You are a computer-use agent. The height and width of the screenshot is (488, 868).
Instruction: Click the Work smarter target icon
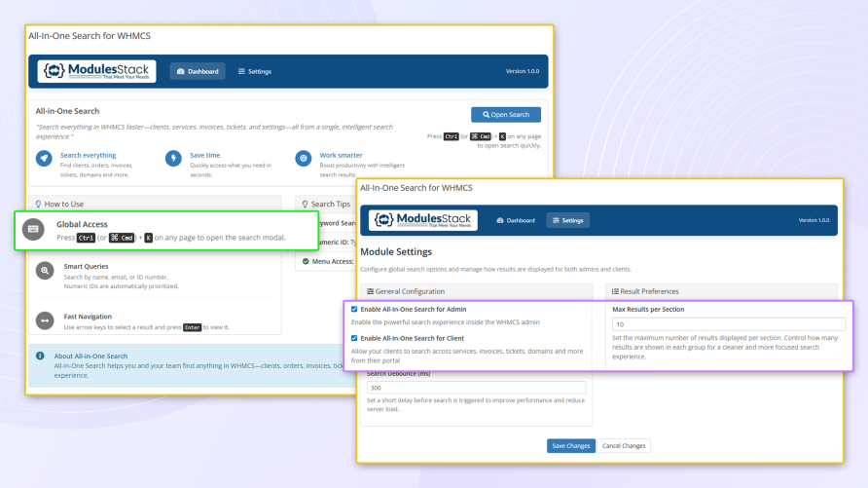304,159
